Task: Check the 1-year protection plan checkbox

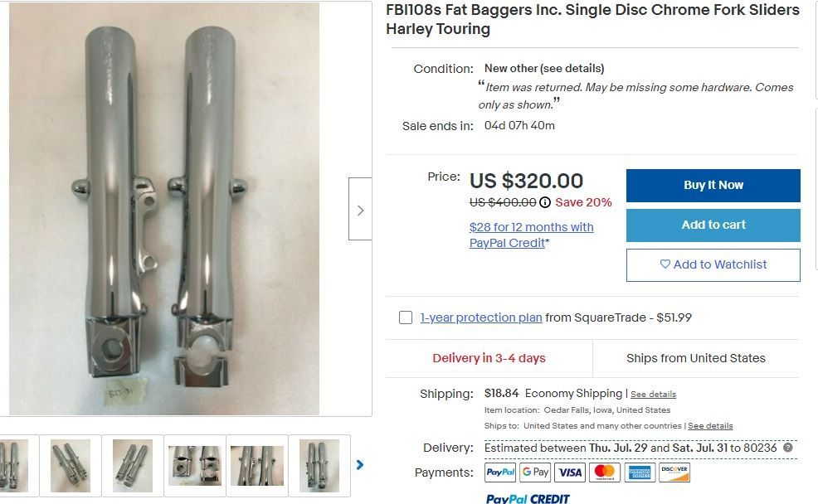Action: (406, 317)
